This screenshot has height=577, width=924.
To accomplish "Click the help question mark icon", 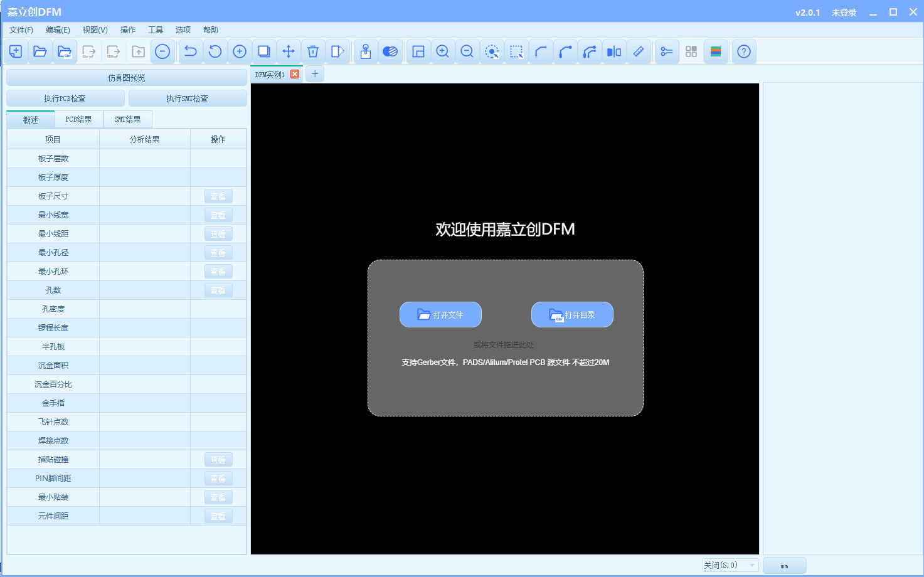I will [744, 51].
